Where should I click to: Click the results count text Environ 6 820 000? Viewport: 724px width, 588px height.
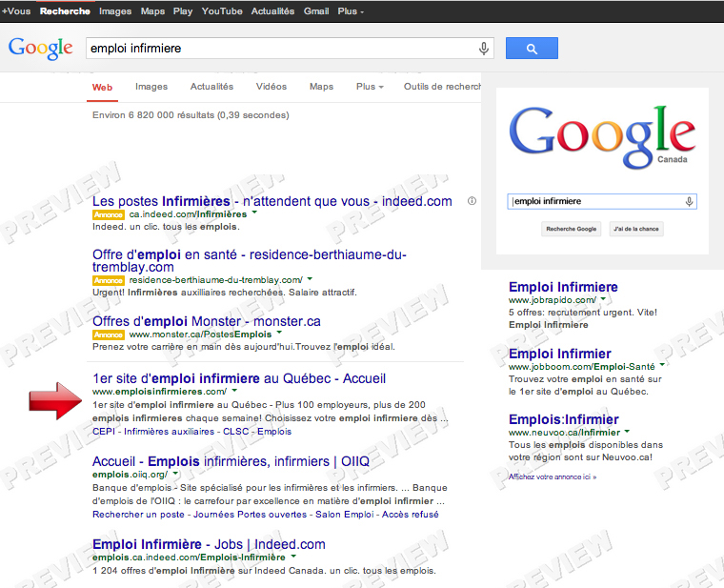pyautogui.click(x=191, y=115)
